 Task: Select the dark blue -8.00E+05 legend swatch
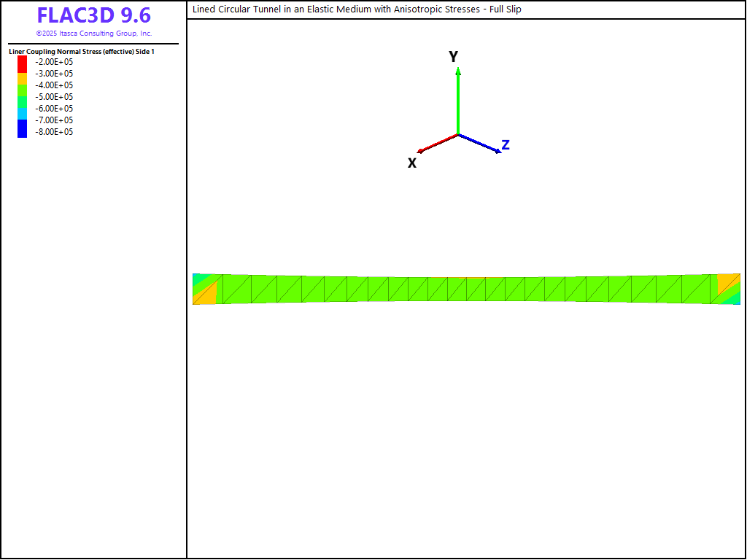pos(22,131)
